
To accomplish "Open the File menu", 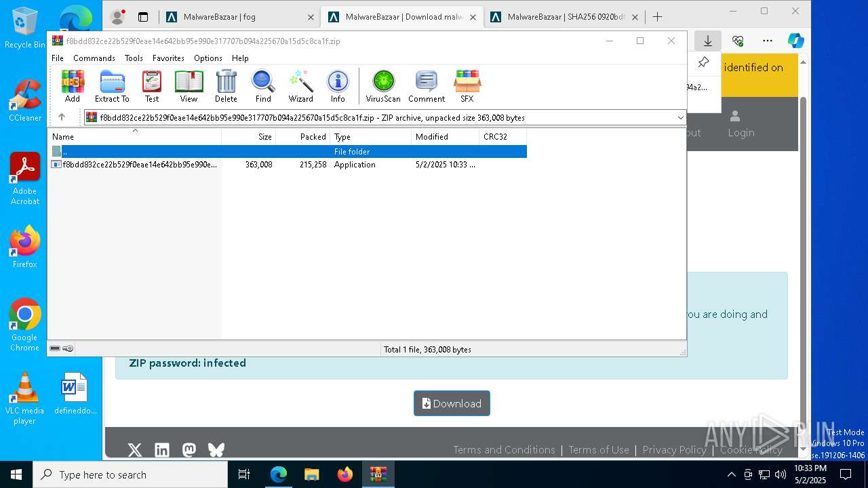I will pyautogui.click(x=58, y=58).
